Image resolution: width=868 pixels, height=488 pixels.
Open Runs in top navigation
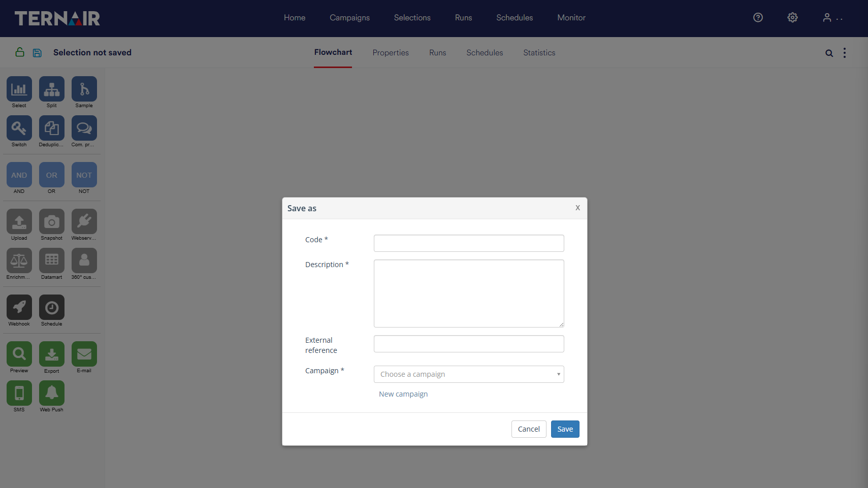point(464,18)
